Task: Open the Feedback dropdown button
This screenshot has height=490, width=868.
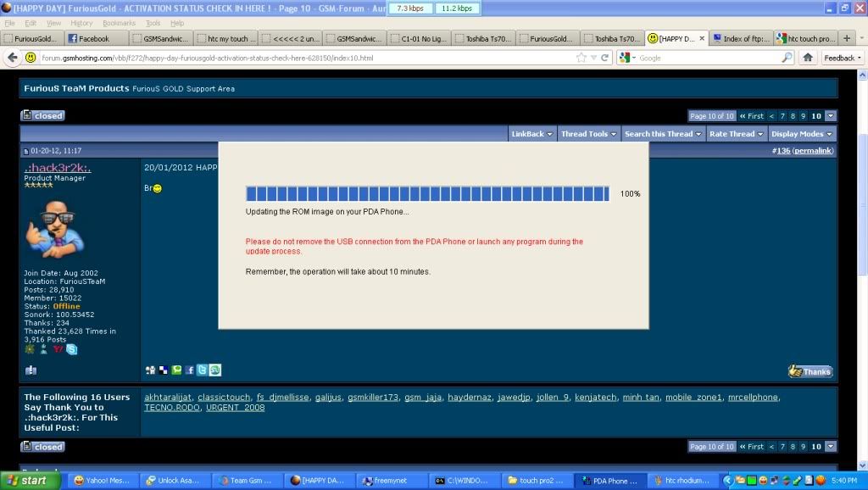Action: coord(843,58)
